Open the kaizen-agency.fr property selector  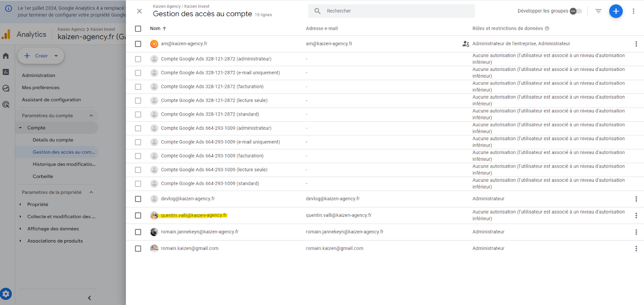point(91,34)
